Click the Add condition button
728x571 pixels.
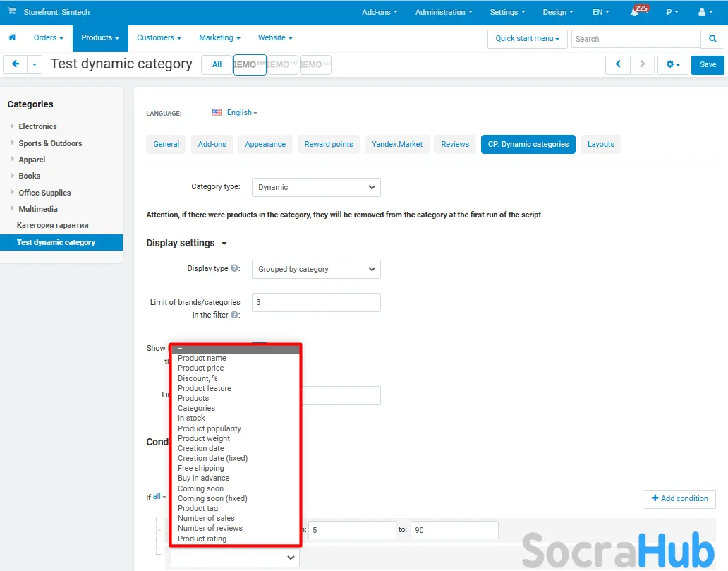pyautogui.click(x=679, y=498)
